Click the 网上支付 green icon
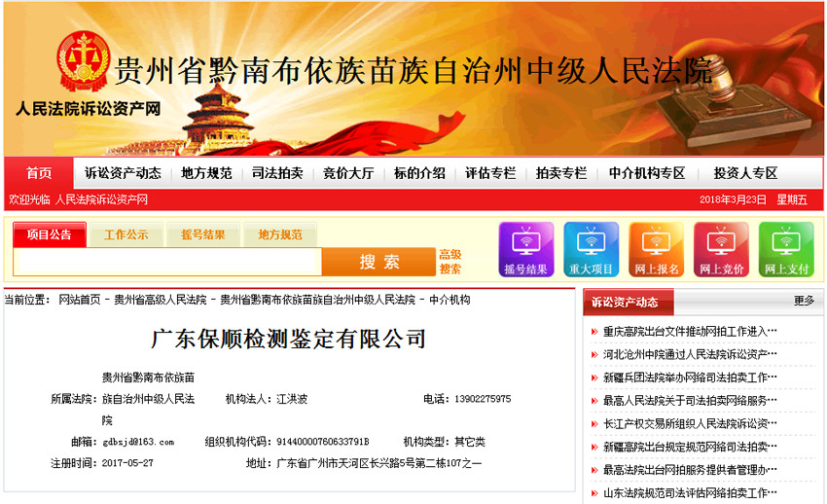Screen dimensions: 827x504 click(786, 250)
